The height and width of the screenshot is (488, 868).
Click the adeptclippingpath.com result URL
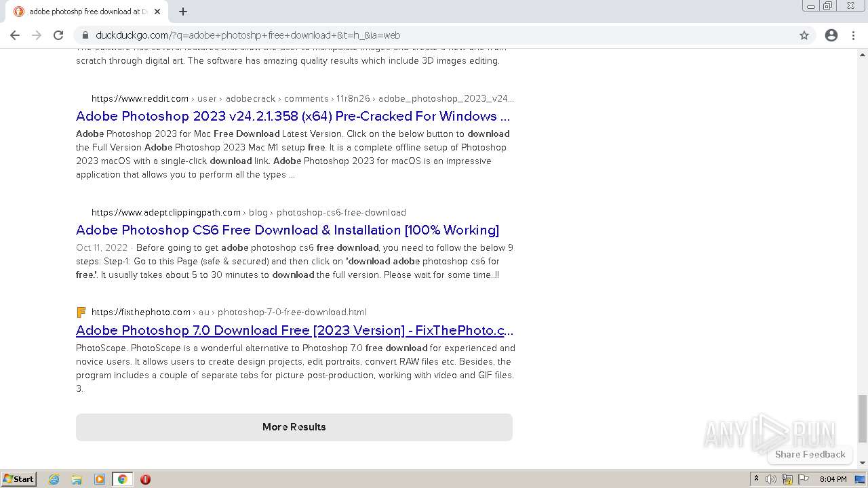tap(166, 212)
